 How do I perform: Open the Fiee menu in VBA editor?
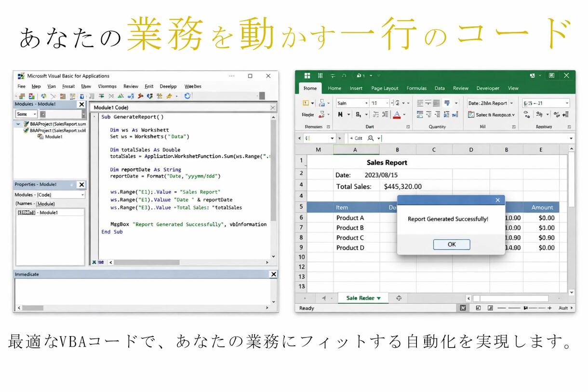22,86
